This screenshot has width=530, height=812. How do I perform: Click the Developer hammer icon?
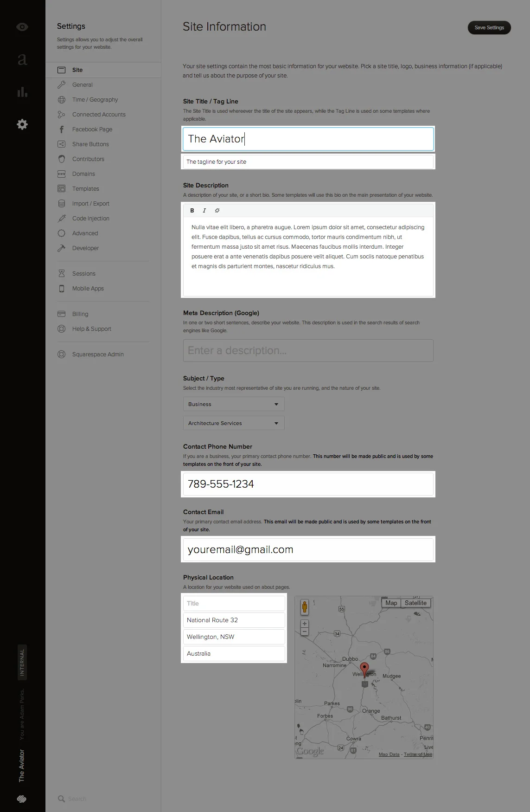[61, 248]
